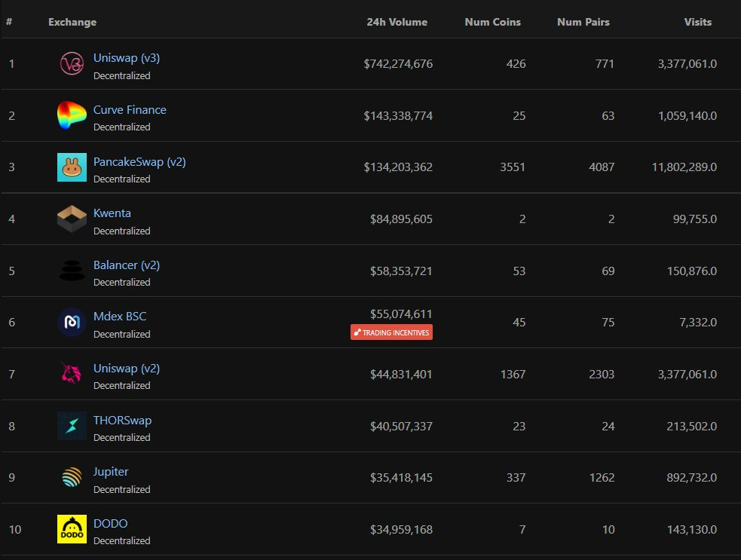This screenshot has width=741, height=560.
Task: Click the Uniswap (v3) logo icon
Action: (x=72, y=64)
